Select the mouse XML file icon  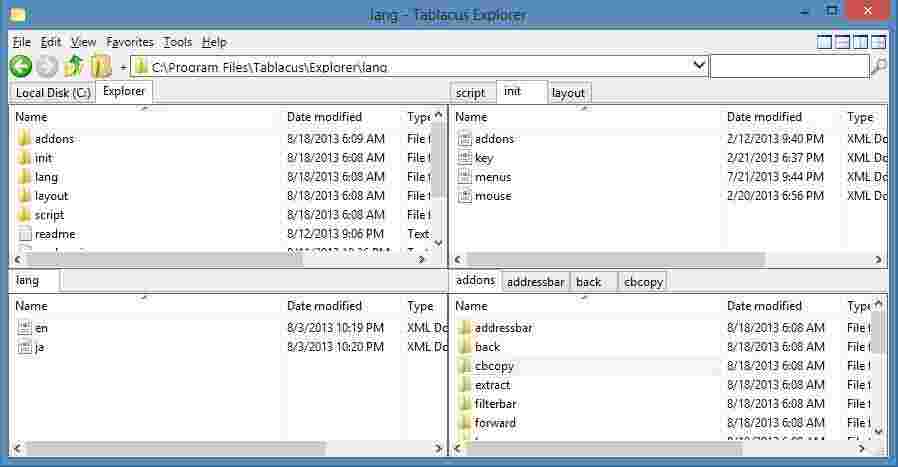(x=464, y=195)
